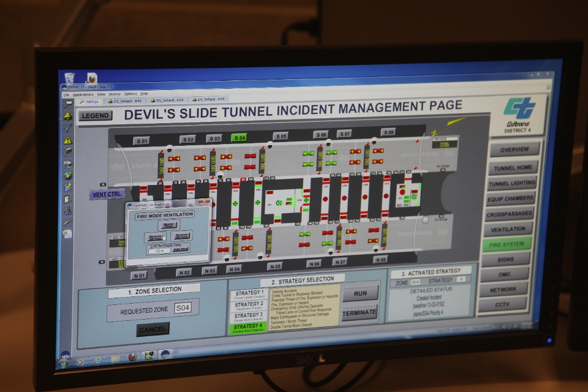Open the EQUIP CHAMBERS page
This screenshot has height=392, width=588.
pos(510,199)
